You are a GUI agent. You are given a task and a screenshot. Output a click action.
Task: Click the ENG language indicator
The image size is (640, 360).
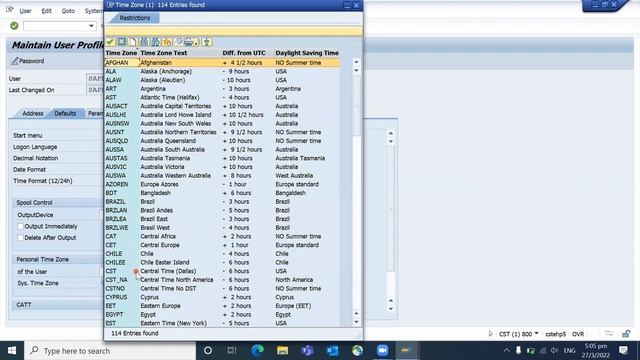(x=569, y=351)
